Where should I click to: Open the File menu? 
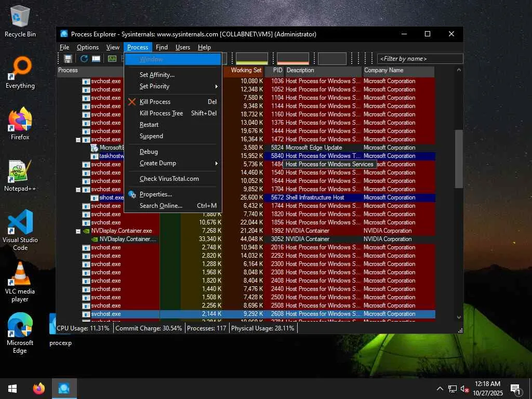click(x=64, y=47)
